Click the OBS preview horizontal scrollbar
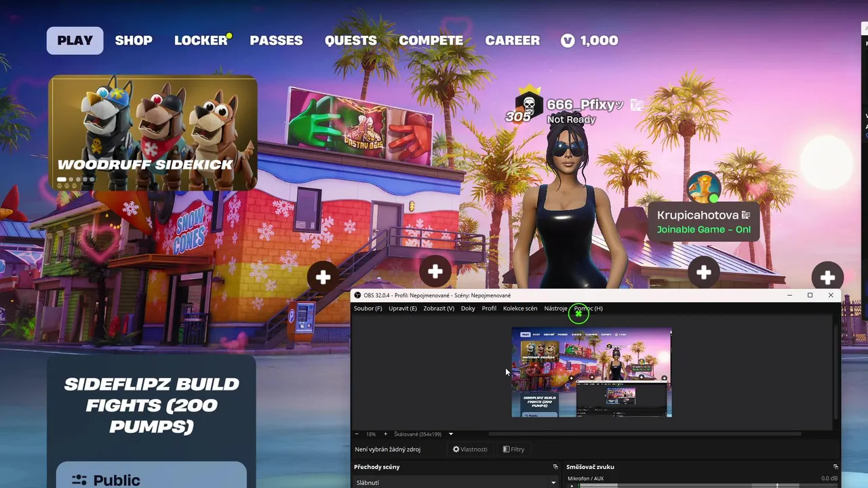 (x=644, y=434)
